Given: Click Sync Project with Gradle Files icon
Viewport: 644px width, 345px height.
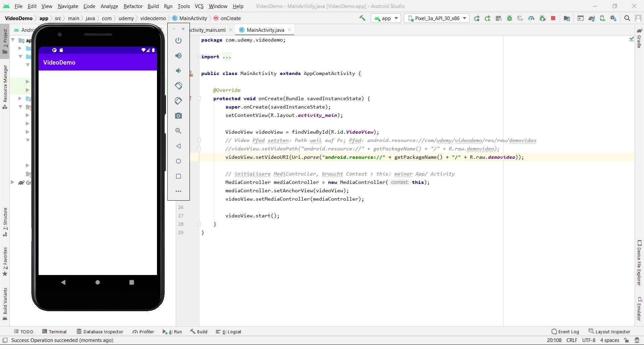Looking at the screenshot, I should pos(592,18).
